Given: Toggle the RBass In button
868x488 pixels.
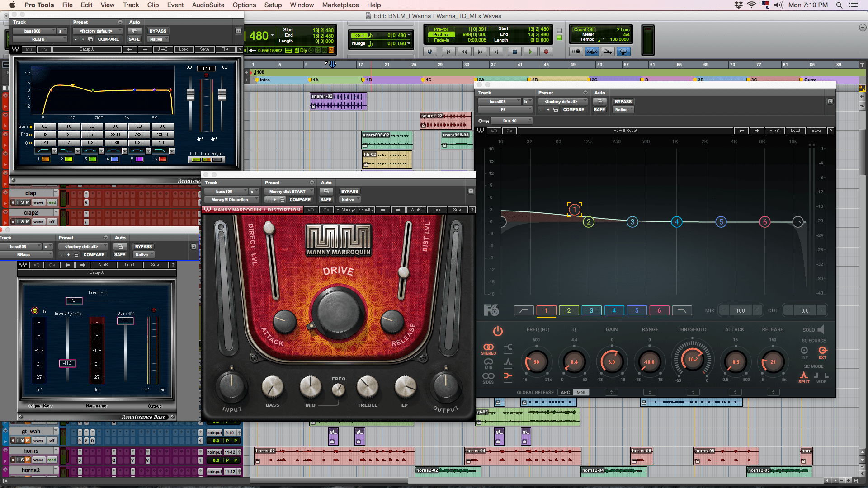Looking at the screenshot, I should click(35, 310).
